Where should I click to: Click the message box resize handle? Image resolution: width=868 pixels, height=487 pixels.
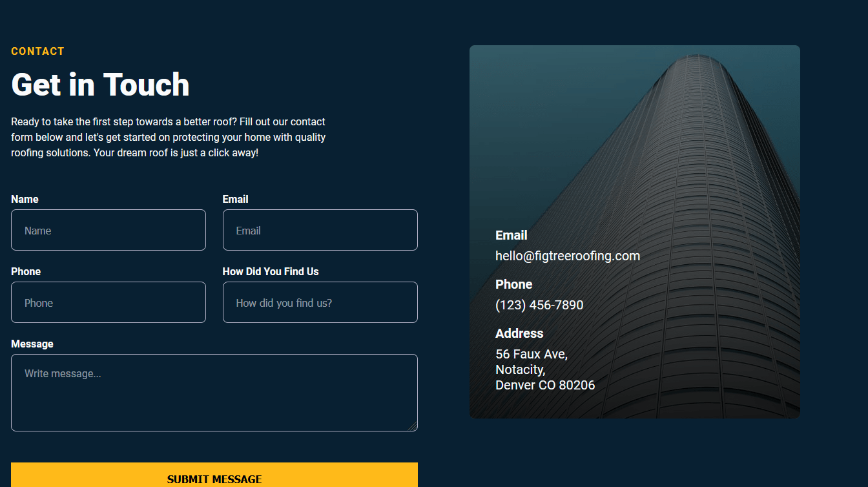(413, 427)
